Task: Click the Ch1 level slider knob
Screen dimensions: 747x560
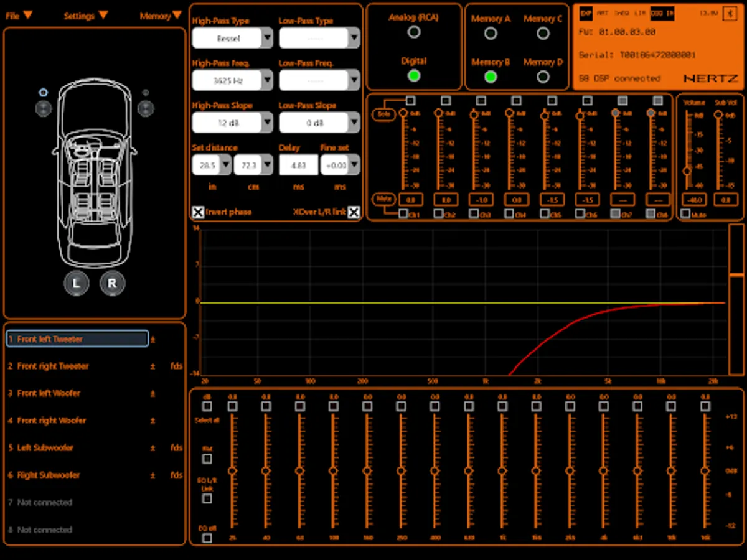Action: click(x=403, y=113)
